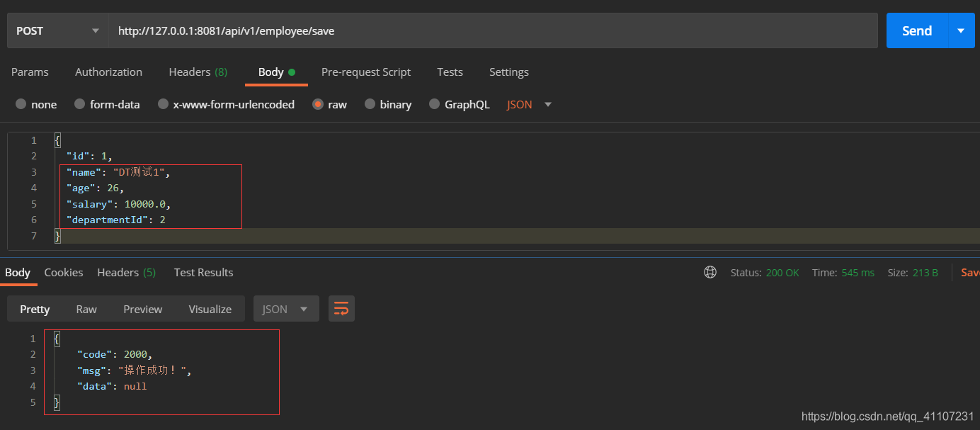Switch to response Test Results tab
This screenshot has height=430, width=980.
(203, 273)
